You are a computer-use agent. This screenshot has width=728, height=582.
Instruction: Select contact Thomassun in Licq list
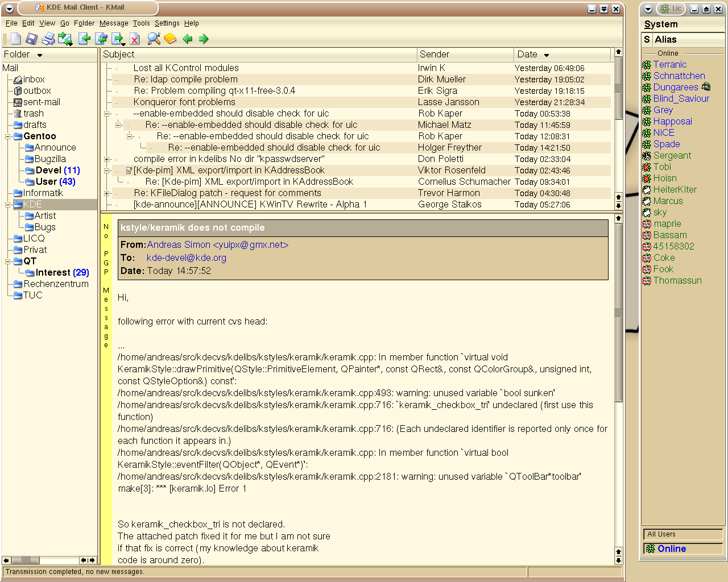tap(677, 281)
